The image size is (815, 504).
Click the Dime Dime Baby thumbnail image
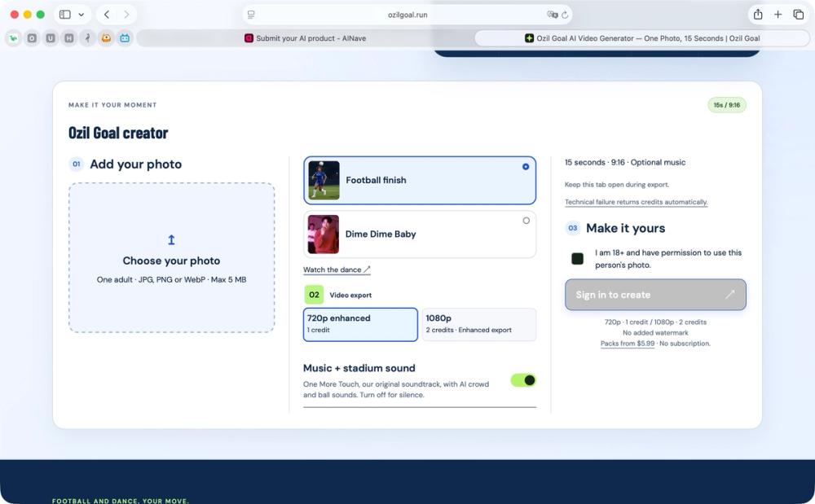click(x=324, y=234)
